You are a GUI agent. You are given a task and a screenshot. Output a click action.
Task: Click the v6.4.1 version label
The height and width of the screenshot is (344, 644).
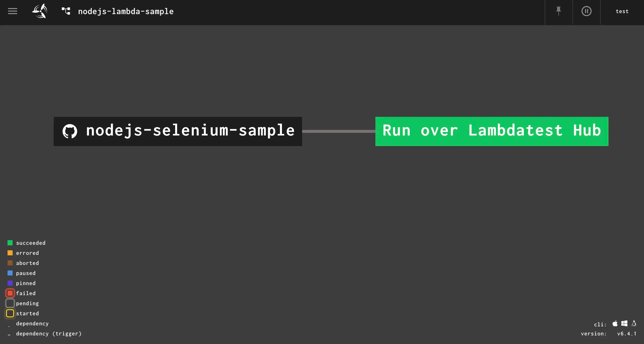click(627, 333)
